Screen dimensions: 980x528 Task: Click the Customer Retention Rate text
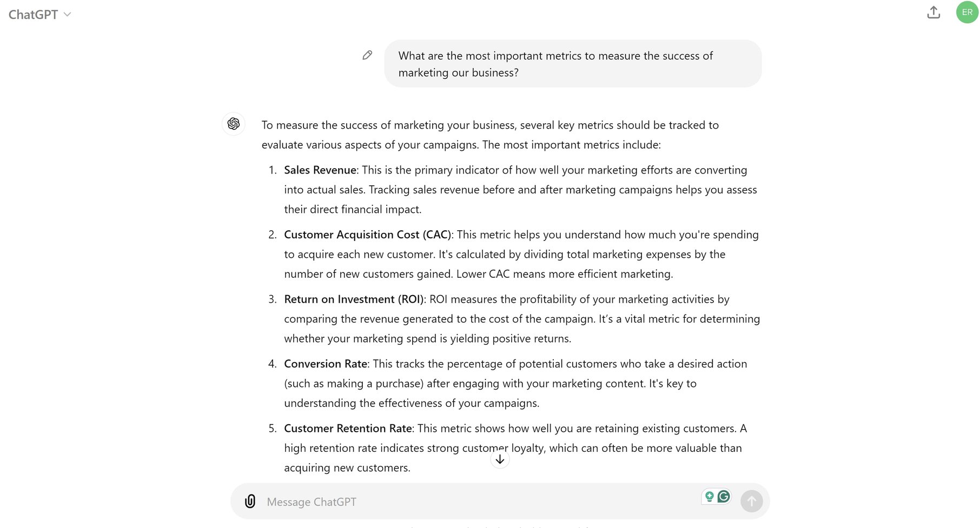point(348,428)
